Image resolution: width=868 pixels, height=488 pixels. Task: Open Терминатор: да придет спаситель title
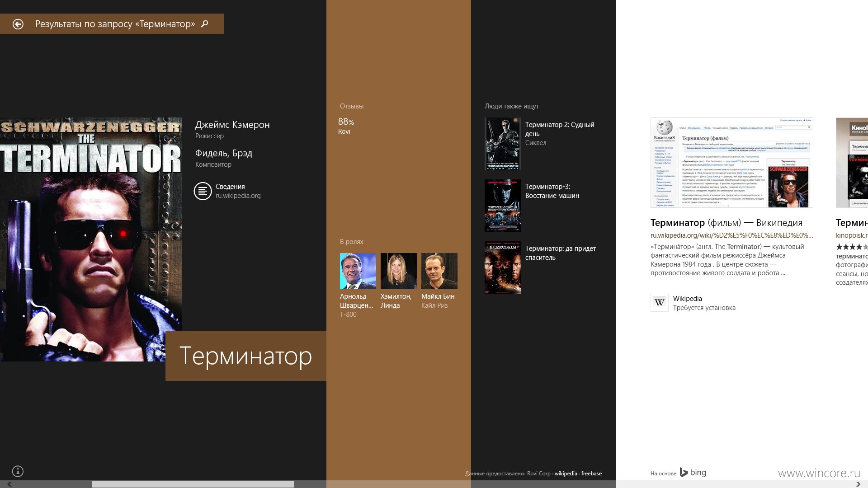click(561, 253)
